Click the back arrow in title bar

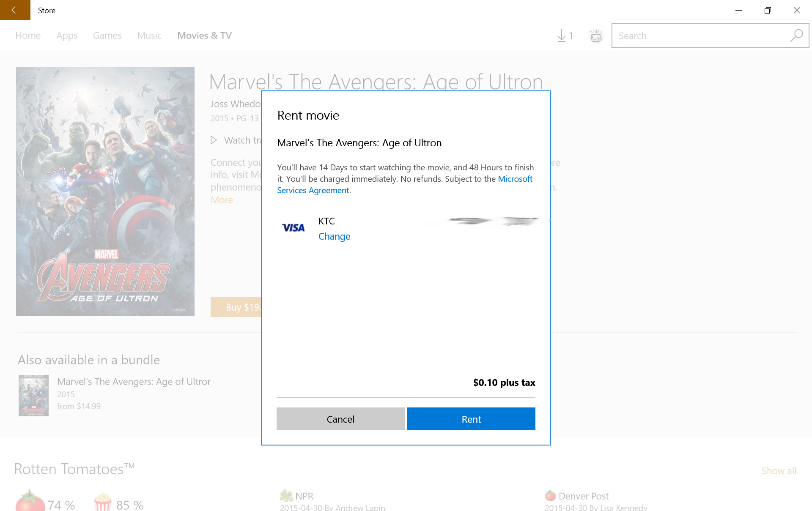[15, 10]
